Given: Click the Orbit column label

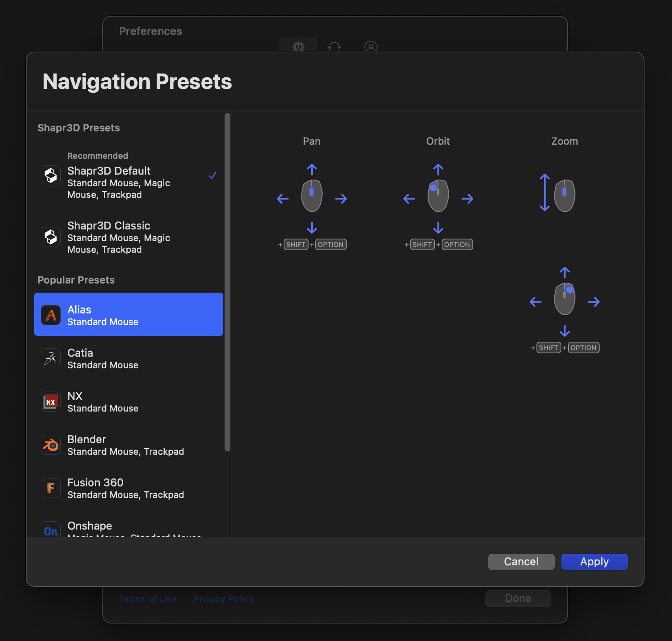Looking at the screenshot, I should point(438,141).
